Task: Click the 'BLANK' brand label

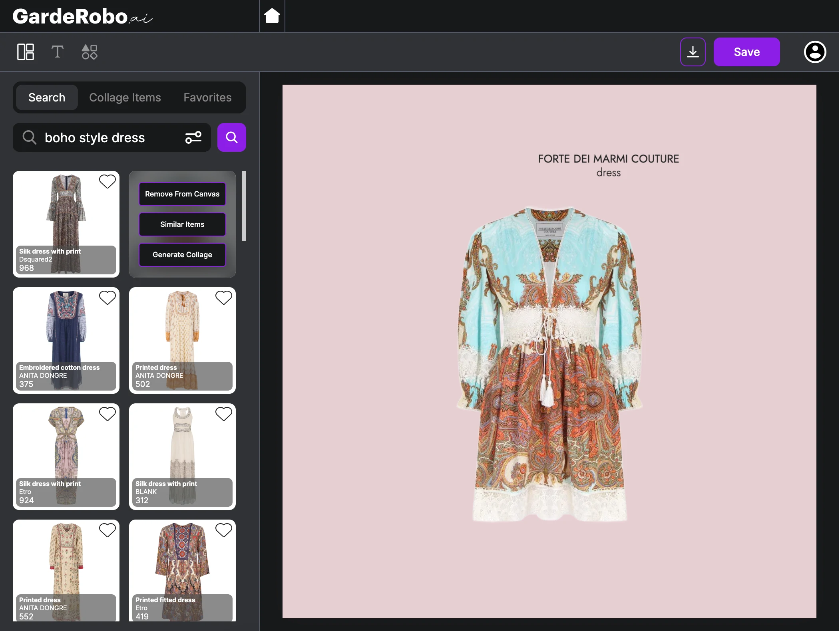Action: coord(146,492)
